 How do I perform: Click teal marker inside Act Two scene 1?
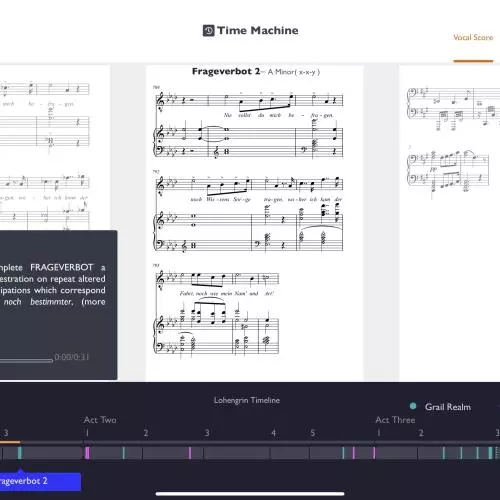point(123,453)
